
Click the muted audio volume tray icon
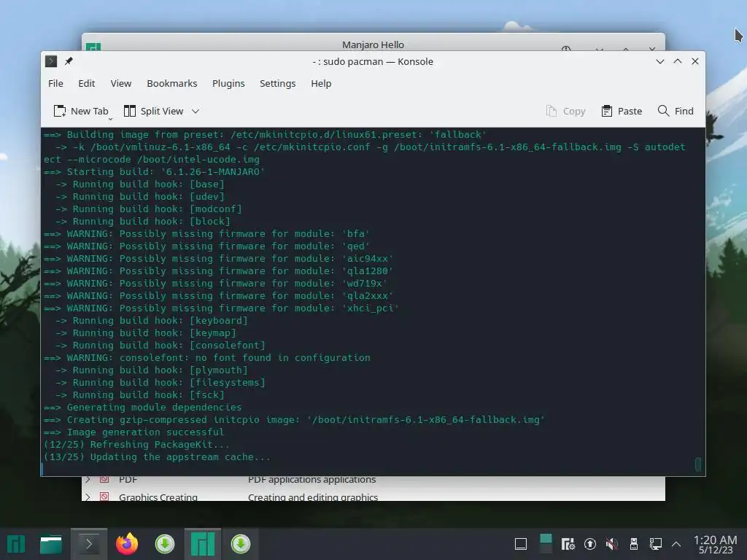coord(612,544)
